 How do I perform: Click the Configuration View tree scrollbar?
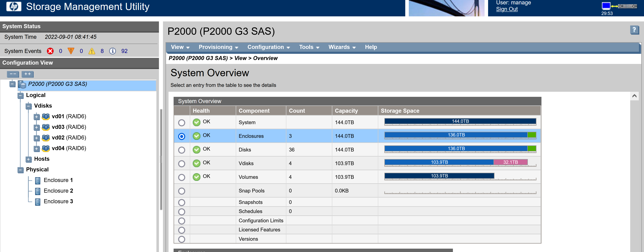(161, 159)
